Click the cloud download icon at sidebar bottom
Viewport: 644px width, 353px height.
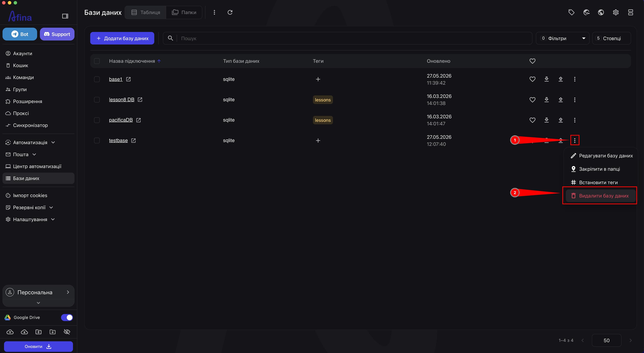24,332
